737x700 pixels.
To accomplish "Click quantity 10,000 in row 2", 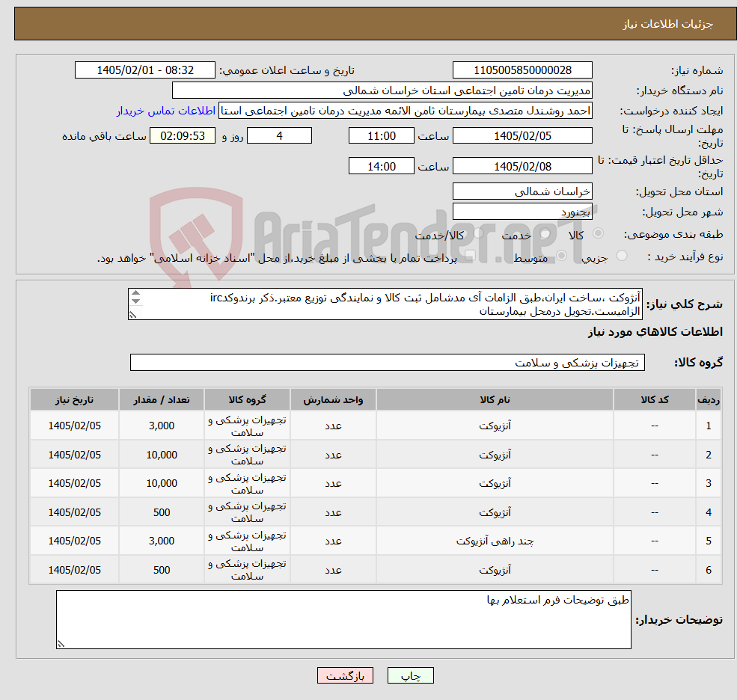I will click(x=161, y=455).
